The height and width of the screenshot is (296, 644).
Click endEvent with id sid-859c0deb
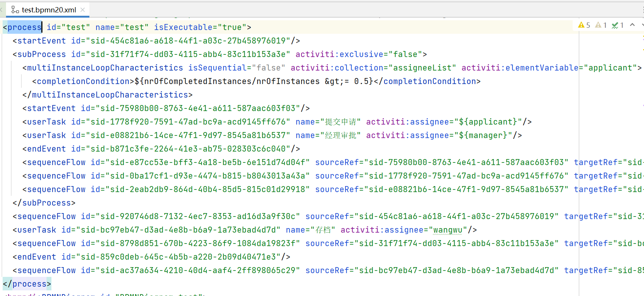pyautogui.click(x=151, y=257)
